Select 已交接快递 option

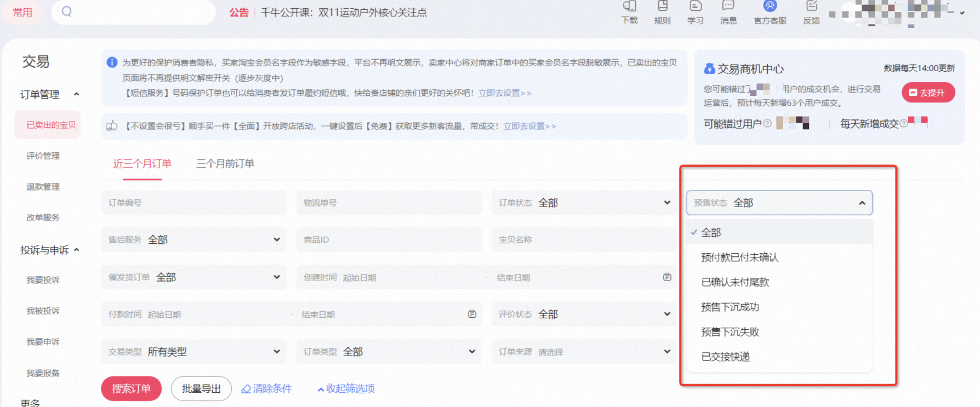[x=779, y=357]
